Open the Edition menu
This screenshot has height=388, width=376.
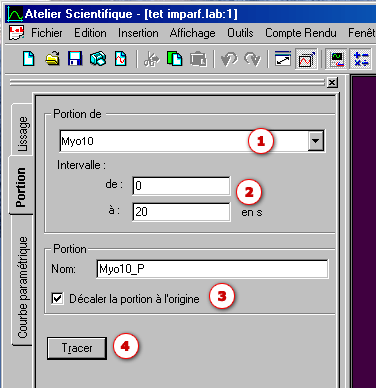[90, 33]
